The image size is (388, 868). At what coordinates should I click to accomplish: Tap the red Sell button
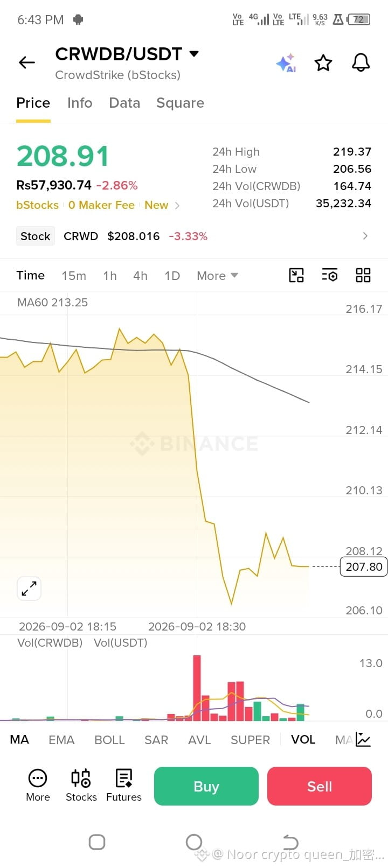coord(320,786)
